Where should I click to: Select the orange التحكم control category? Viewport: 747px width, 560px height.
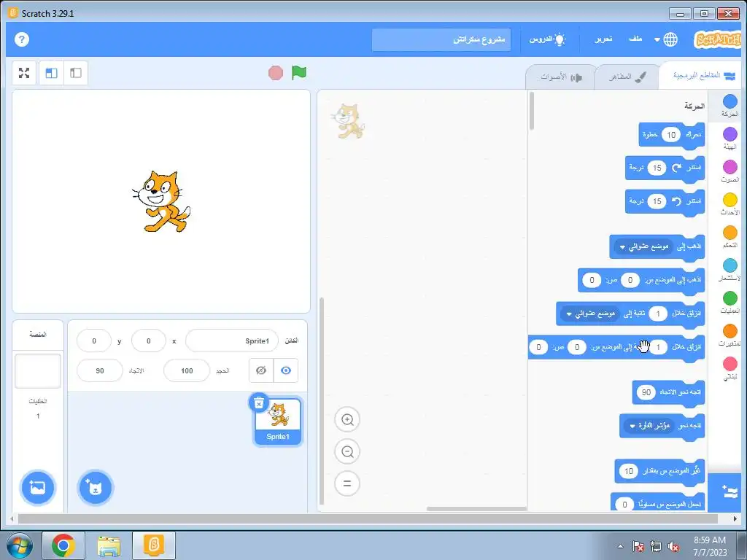729,237
